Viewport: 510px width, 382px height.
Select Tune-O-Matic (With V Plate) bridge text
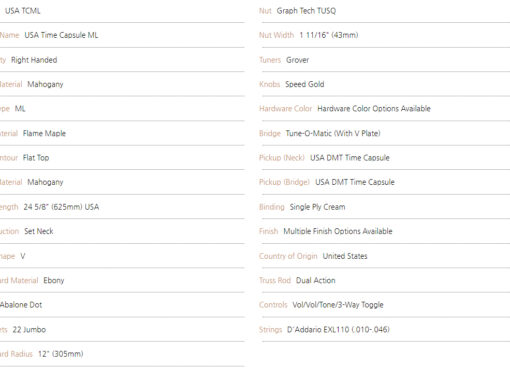pos(333,133)
